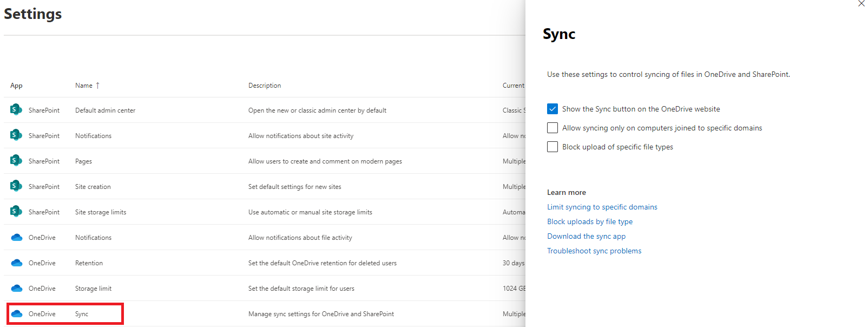Click 'Allow users to create and comment' description
This screenshot has height=327, width=868.
click(x=325, y=161)
